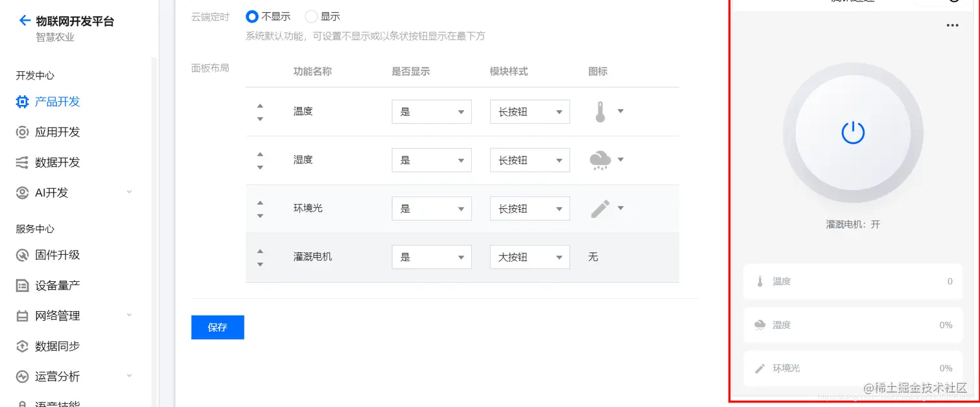The image size is (980, 407).
Task: Click the 设备量产 sidebar icon
Action: (x=22, y=286)
